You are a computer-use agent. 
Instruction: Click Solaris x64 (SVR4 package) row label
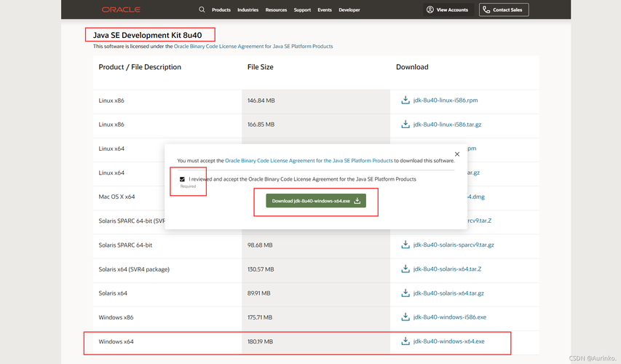pyautogui.click(x=134, y=269)
